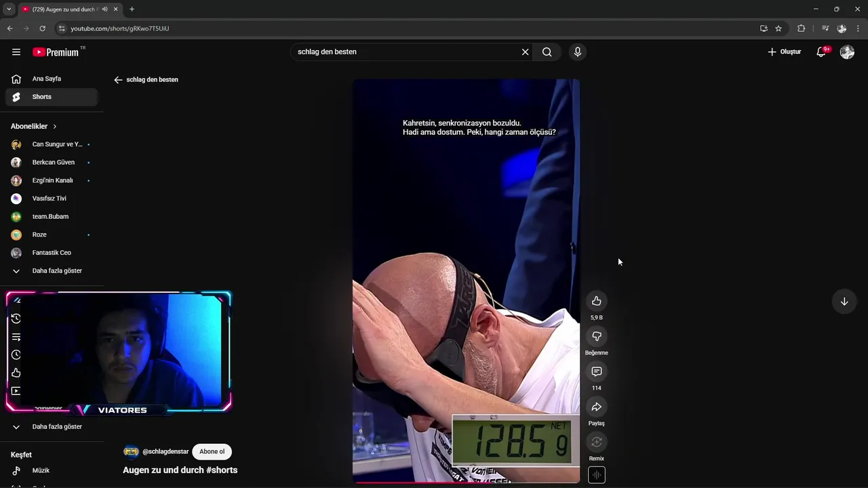This screenshot has height=488, width=868.
Task: Clear the search box with X
Action: click(x=525, y=52)
